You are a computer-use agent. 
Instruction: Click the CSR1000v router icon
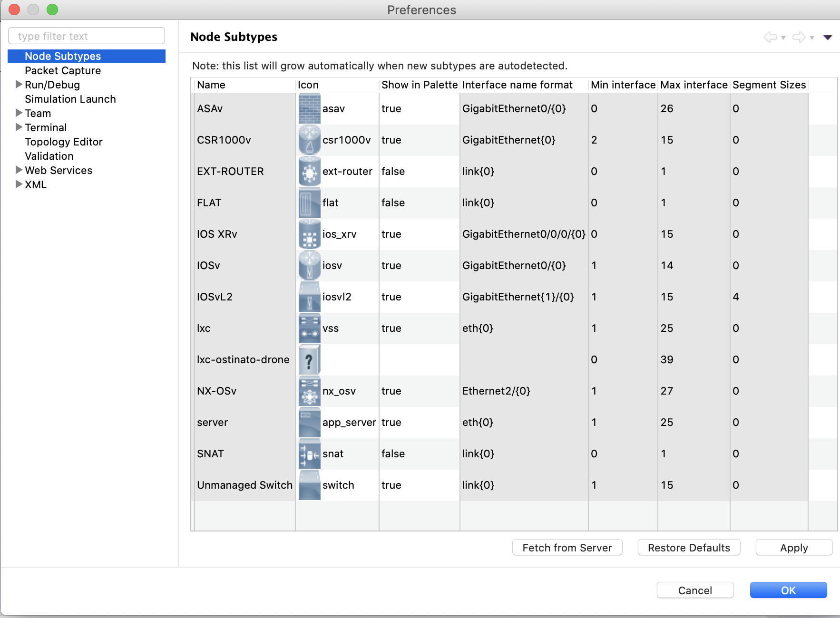pos(309,140)
